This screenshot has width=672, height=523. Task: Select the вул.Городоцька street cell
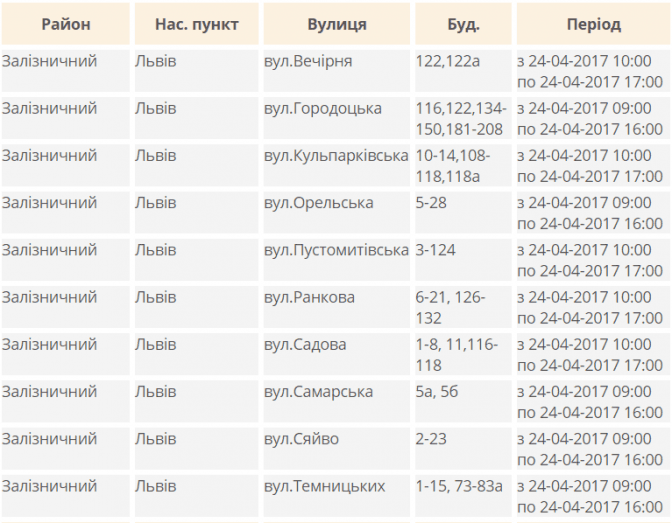[x=322, y=109]
